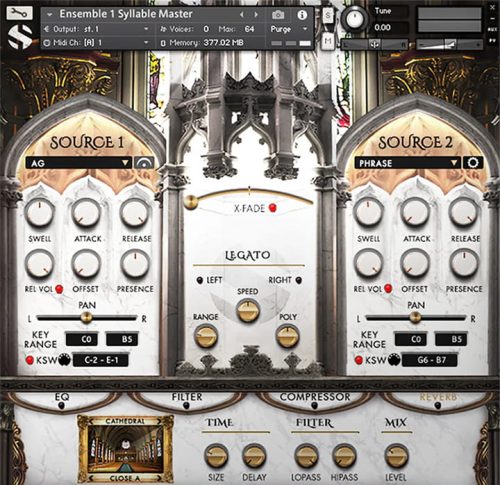Click Source 1 KSW learn knob
Image resolution: width=500 pixels, height=485 pixels.
(64, 360)
